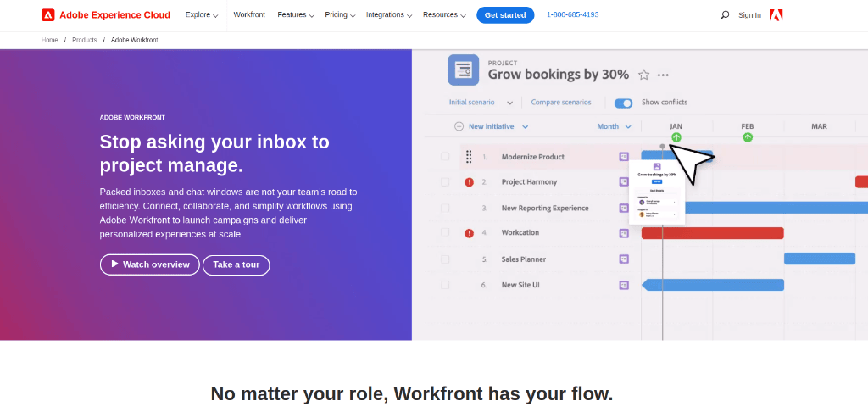This screenshot has width=868, height=412.
Task: Open the Workfront nav item
Action: tap(249, 15)
